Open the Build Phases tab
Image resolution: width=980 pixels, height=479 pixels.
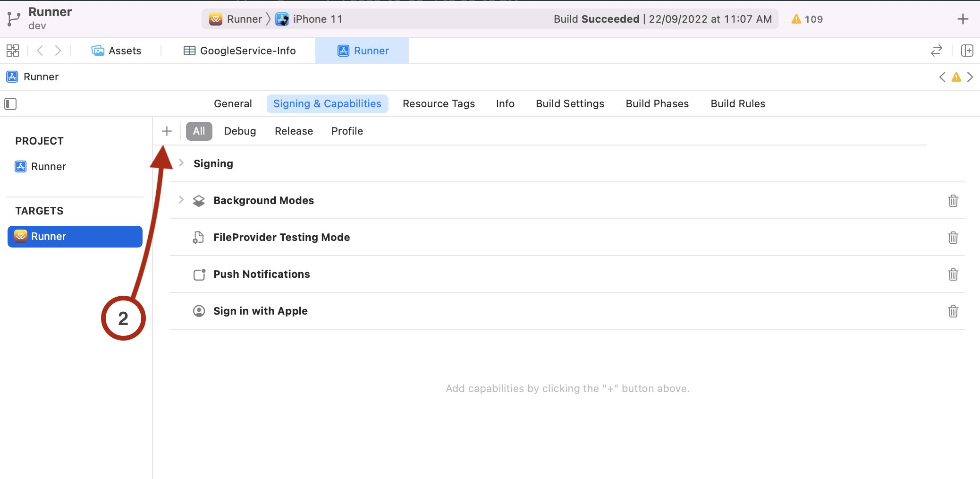pos(657,103)
